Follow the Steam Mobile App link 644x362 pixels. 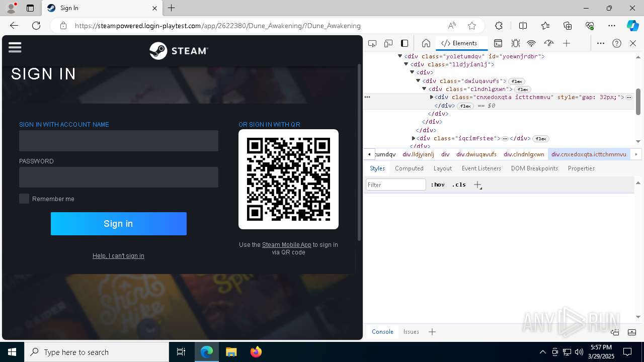pyautogui.click(x=287, y=245)
